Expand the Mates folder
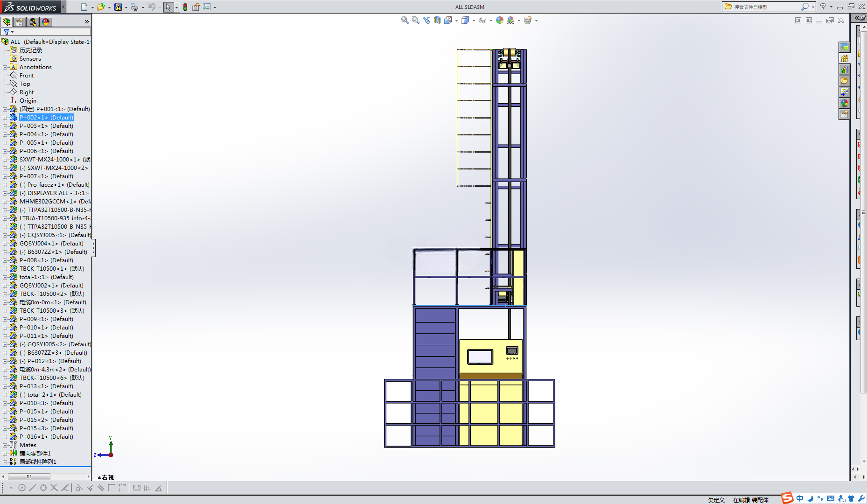867x504 pixels. click(x=5, y=445)
